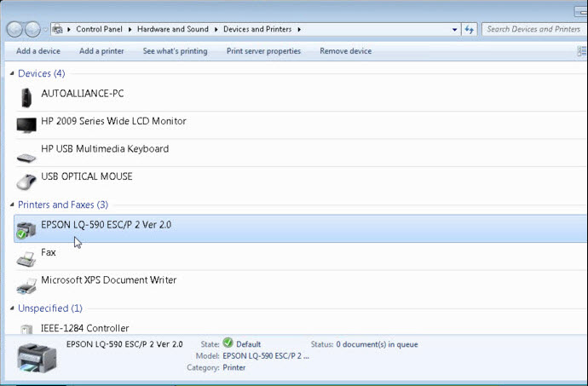Click Add a printer toolbar button
This screenshot has height=386, width=588.
point(101,51)
